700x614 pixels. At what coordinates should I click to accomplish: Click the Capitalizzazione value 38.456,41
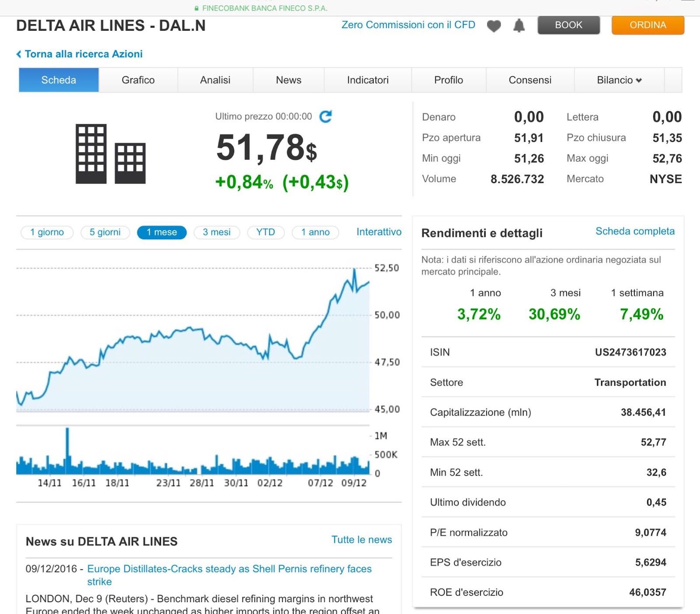(643, 412)
